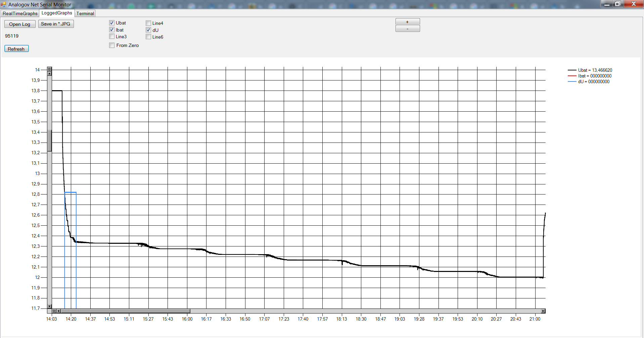Click vertical scrollbar up arrow
Image resolution: width=644 pixels, height=338 pixels.
[49, 73]
